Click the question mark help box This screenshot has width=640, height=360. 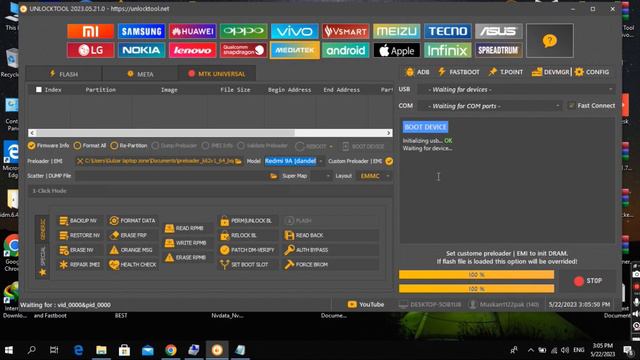[x=549, y=41]
